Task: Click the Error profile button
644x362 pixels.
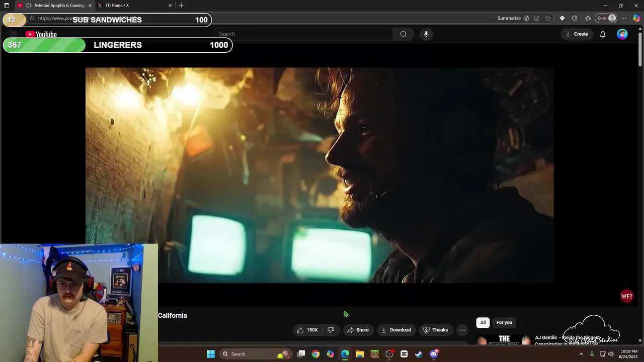Action: click(606, 18)
